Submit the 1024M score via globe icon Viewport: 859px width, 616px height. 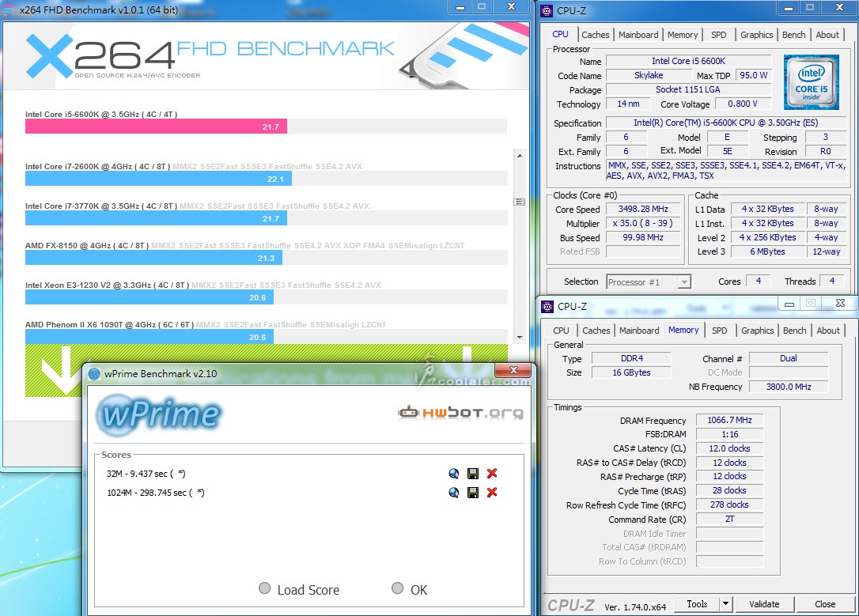tap(454, 493)
